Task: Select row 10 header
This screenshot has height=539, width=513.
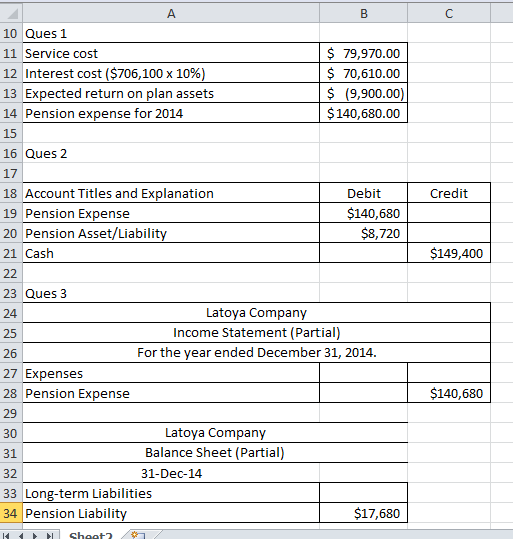Action: point(11,33)
